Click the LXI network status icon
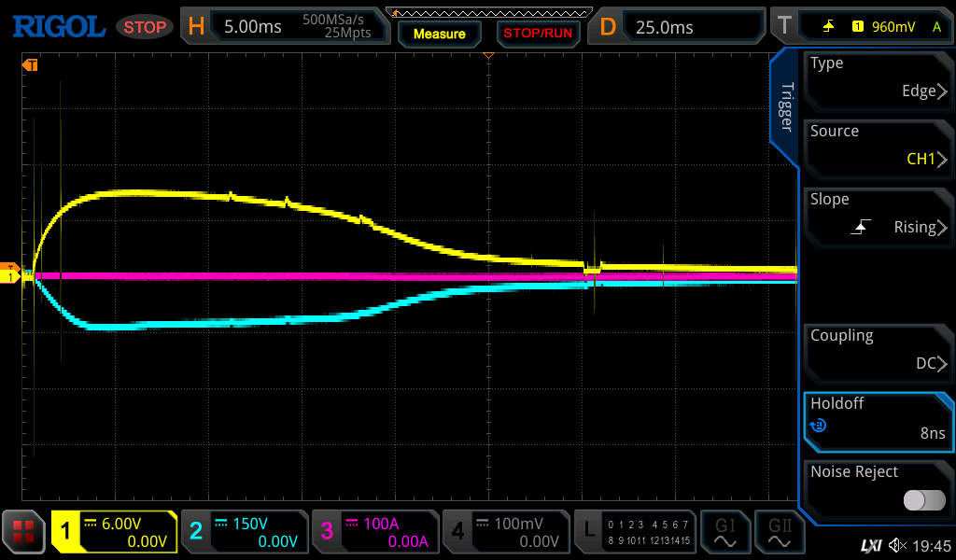The width and height of the screenshot is (956, 560). [x=870, y=544]
